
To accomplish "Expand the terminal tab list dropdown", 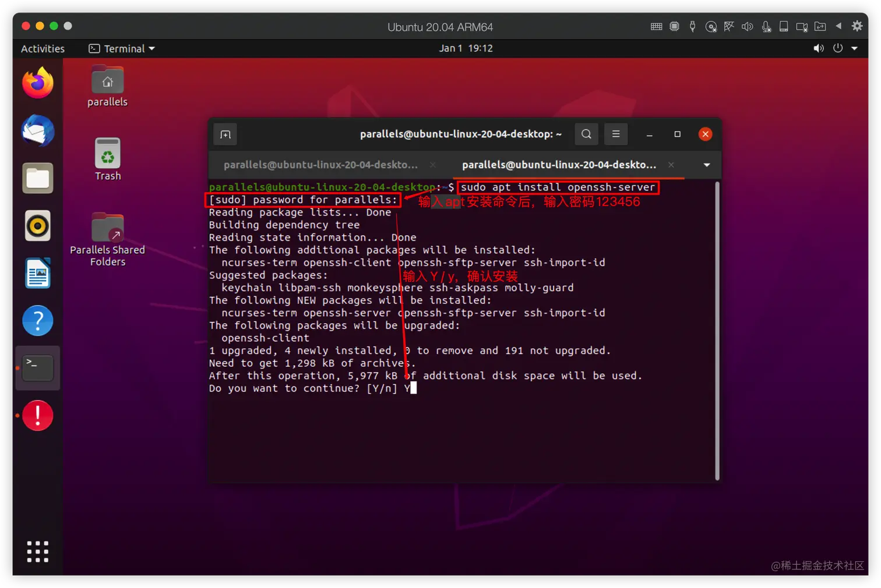I will [707, 165].
